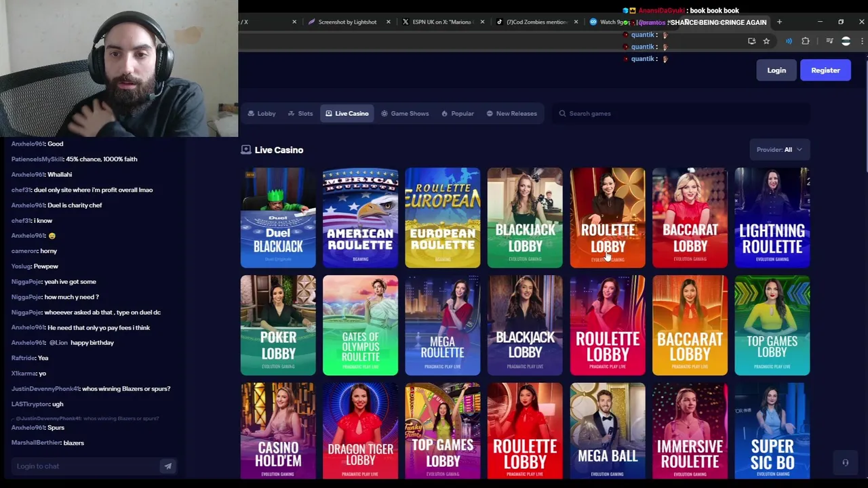The image size is (868, 488).
Task: Click the blue audio extension icon in the toolbar
Action: [x=789, y=41]
